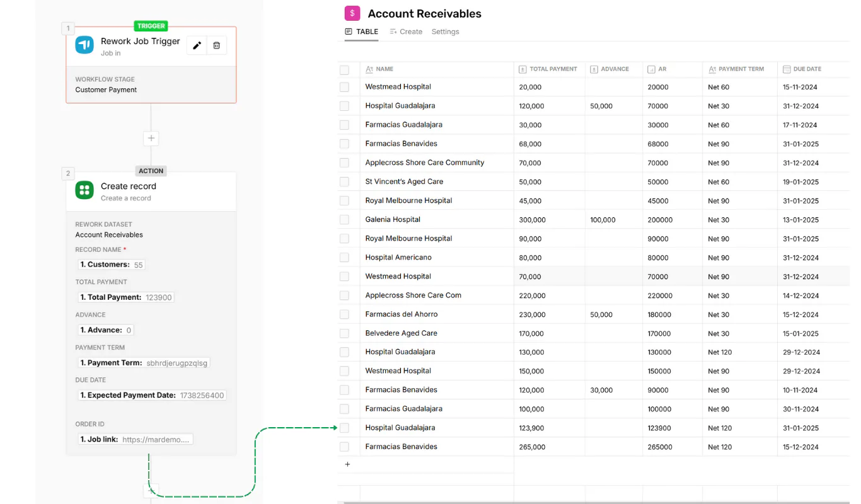Viewport: 861px width, 504px height.
Task: Click the green Create record app icon
Action: pos(84,190)
